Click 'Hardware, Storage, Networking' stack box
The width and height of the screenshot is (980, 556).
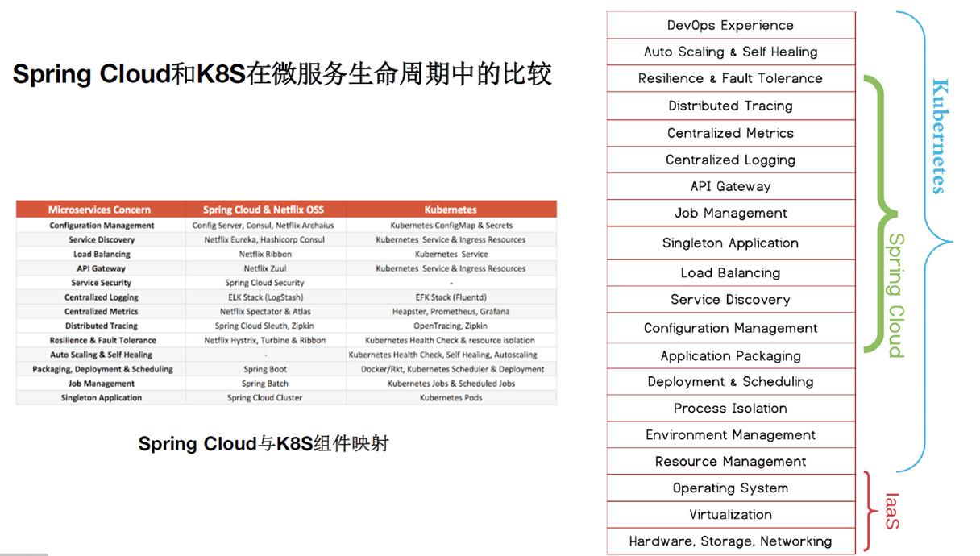730,541
